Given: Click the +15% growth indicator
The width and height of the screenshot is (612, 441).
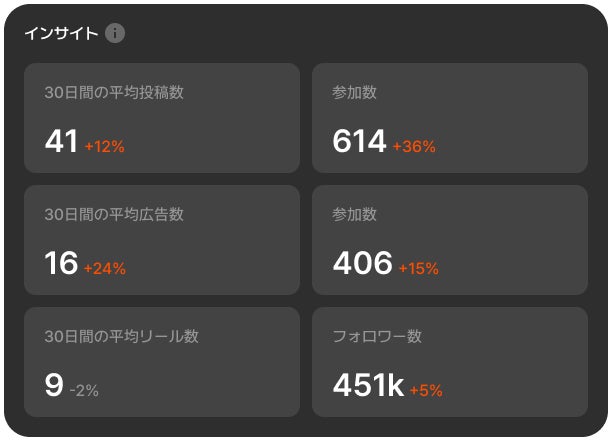Looking at the screenshot, I should tap(418, 268).
